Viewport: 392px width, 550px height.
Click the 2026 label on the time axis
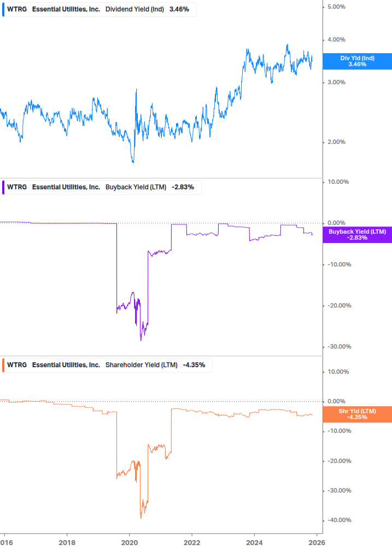317,543
